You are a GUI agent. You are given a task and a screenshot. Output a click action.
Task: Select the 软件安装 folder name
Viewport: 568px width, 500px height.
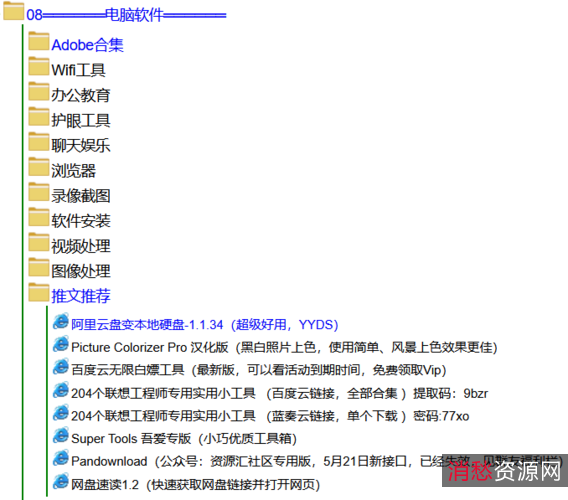81,221
